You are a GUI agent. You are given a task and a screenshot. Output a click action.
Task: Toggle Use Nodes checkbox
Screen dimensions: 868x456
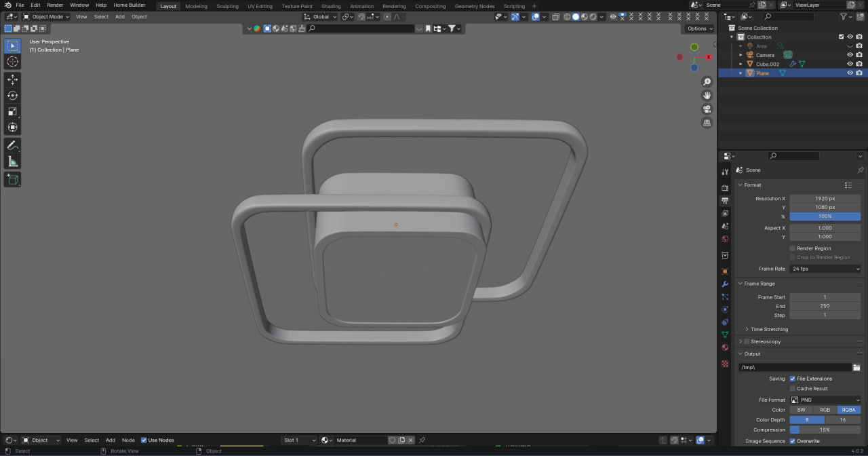(144, 440)
